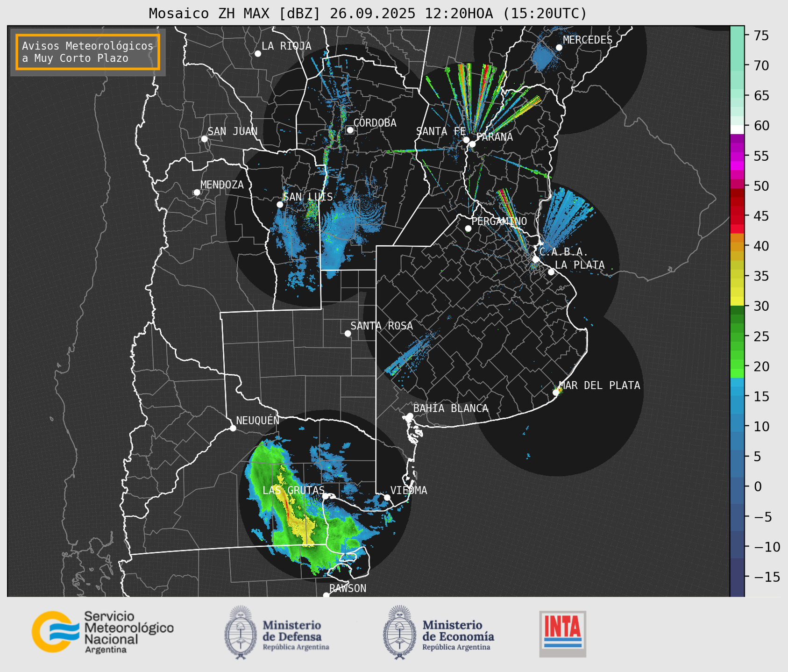The width and height of the screenshot is (788, 672).
Task: Click the 25 dBZ green color band
Action: click(x=737, y=336)
